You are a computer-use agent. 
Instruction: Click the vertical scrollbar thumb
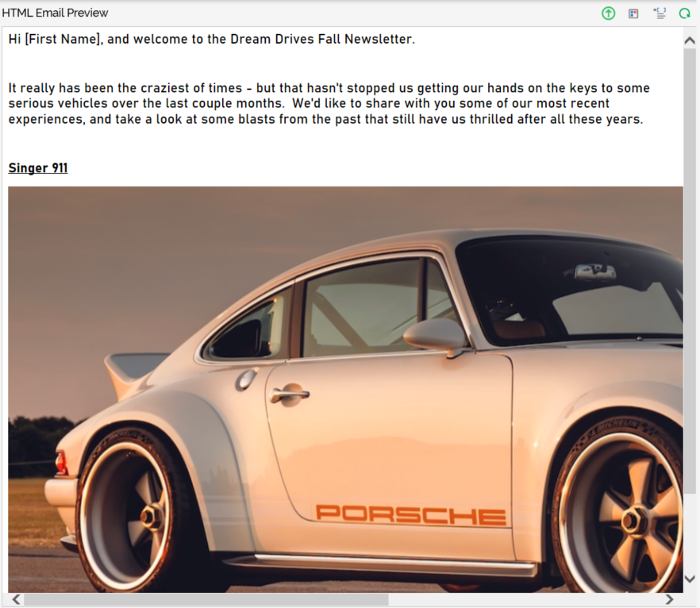click(x=689, y=271)
